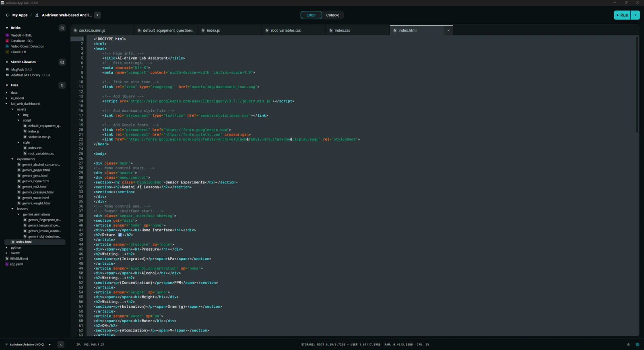Run the app with the Run button
Viewport: 644px width, 350px height.
(622, 15)
